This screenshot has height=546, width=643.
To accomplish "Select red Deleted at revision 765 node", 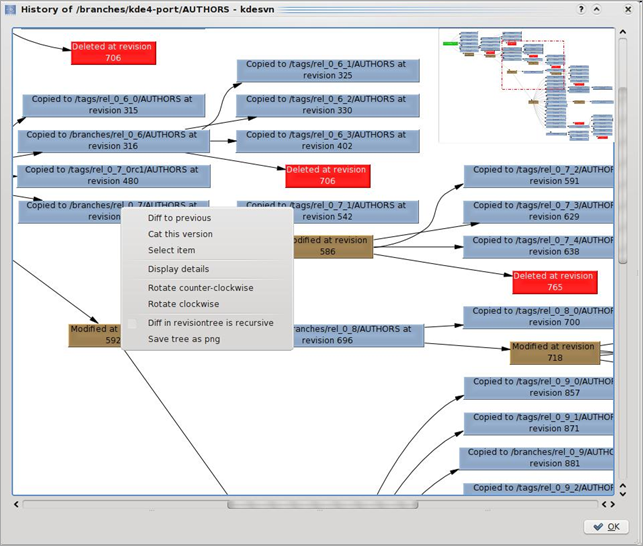I will click(554, 282).
